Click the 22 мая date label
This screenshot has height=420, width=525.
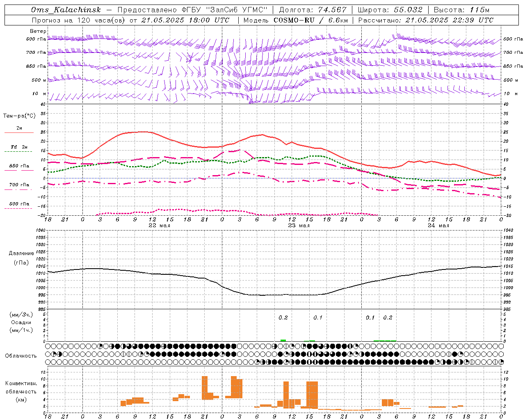pos(159,226)
